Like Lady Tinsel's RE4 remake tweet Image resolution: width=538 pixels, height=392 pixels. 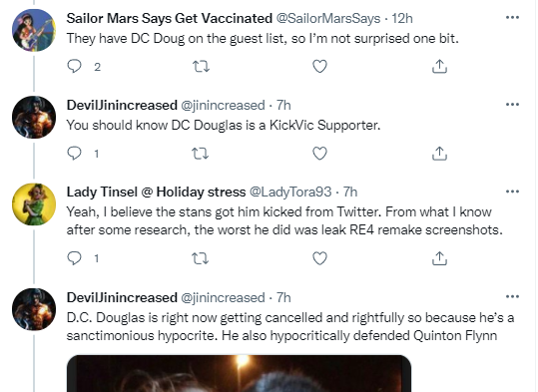click(319, 258)
